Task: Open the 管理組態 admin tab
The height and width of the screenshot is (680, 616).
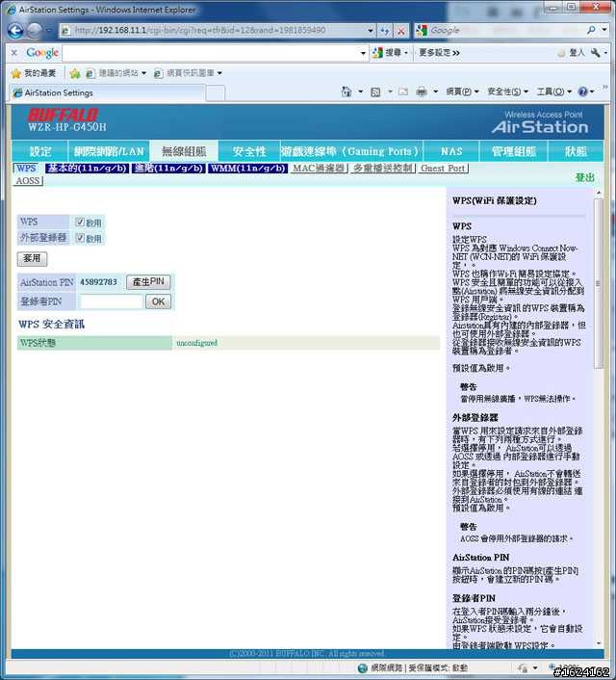Action: (x=514, y=151)
